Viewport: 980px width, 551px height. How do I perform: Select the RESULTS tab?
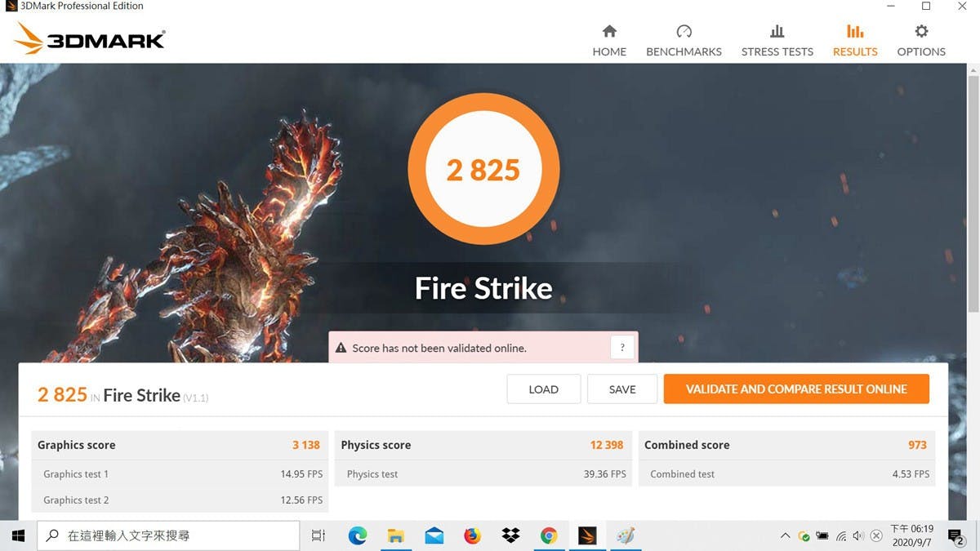point(855,41)
